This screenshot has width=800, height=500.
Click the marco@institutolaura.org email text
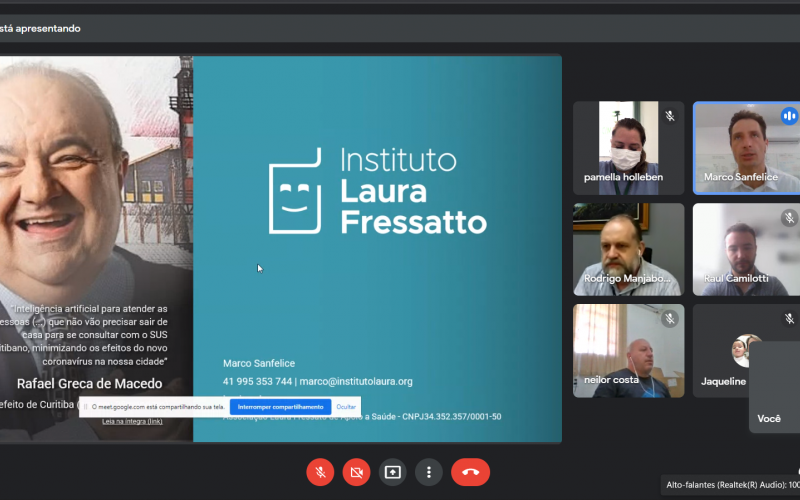[356, 381]
